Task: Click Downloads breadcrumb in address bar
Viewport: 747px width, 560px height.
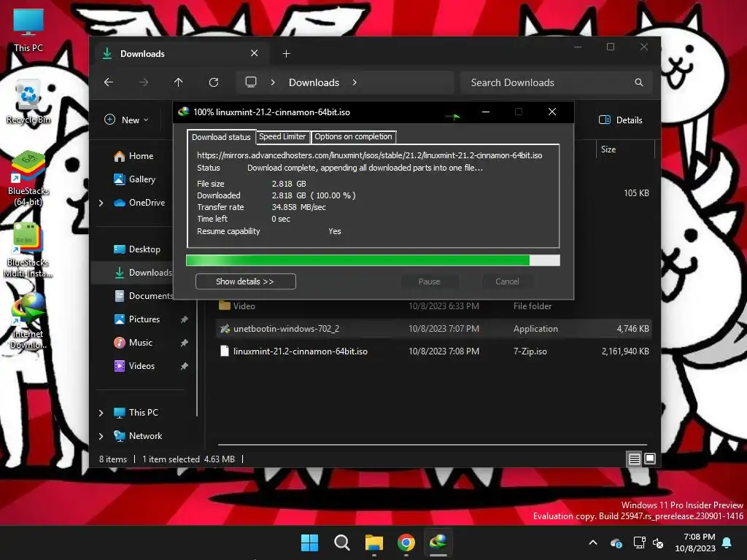Action: coord(314,82)
